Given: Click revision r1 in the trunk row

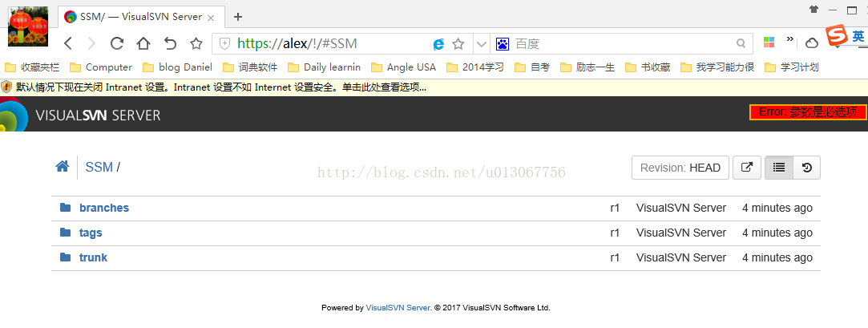Looking at the screenshot, I should pos(615,258).
